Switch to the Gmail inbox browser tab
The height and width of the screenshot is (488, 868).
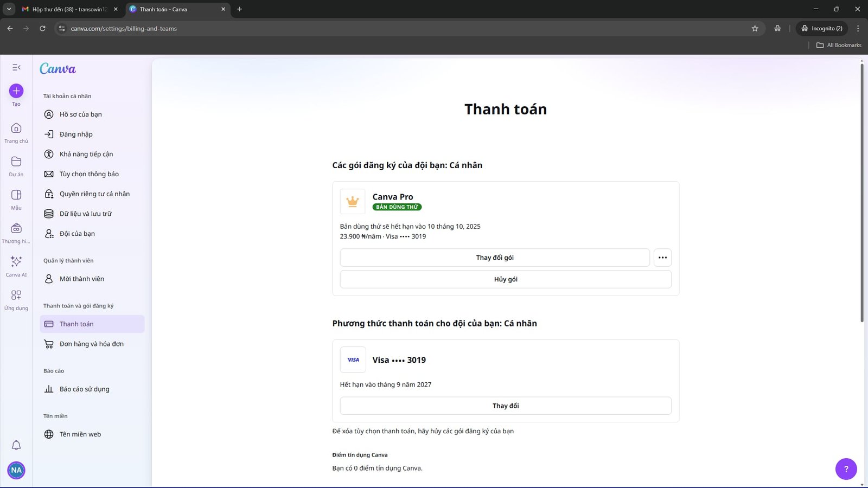click(68, 9)
